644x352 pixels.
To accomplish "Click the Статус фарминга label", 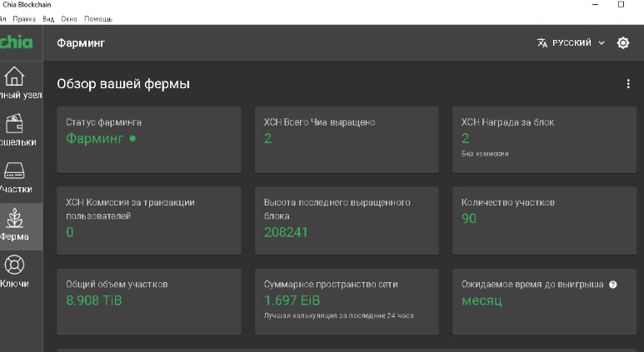I will pos(103,122).
